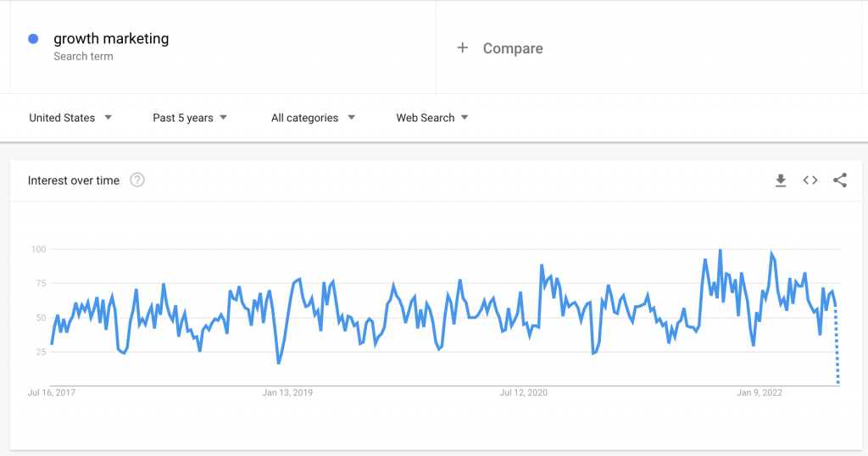Share the Interest over time chart

[x=840, y=181]
